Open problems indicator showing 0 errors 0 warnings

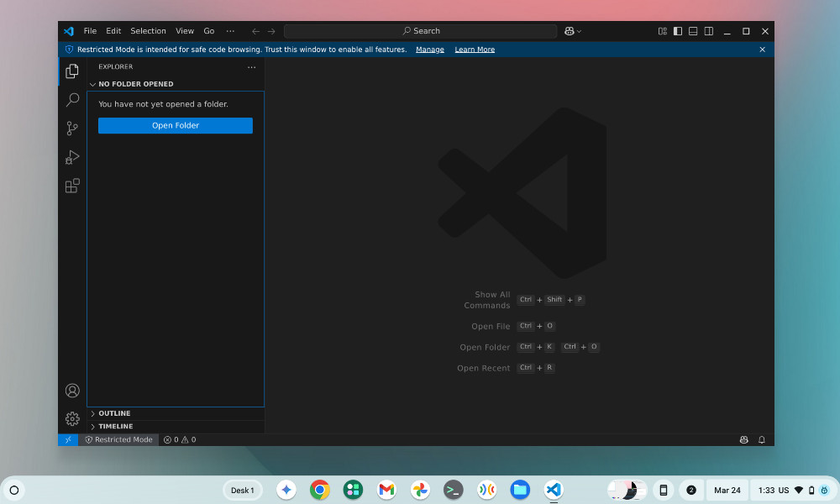[180, 439]
